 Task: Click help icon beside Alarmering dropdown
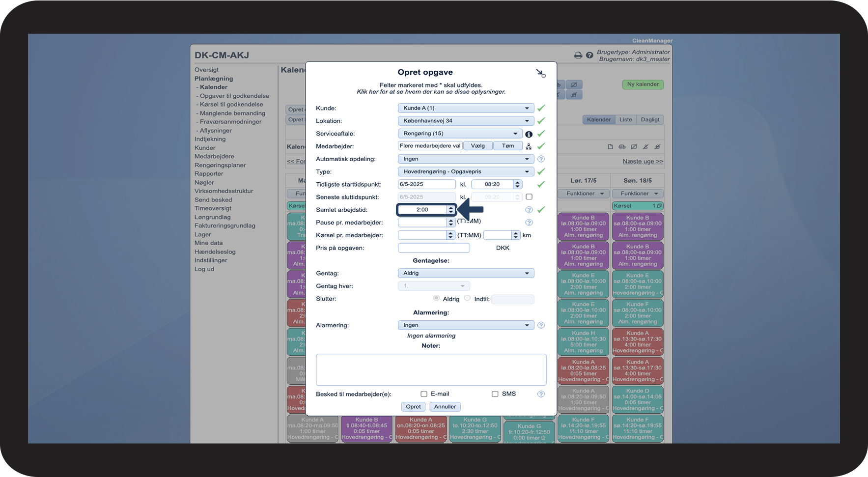[x=541, y=325]
